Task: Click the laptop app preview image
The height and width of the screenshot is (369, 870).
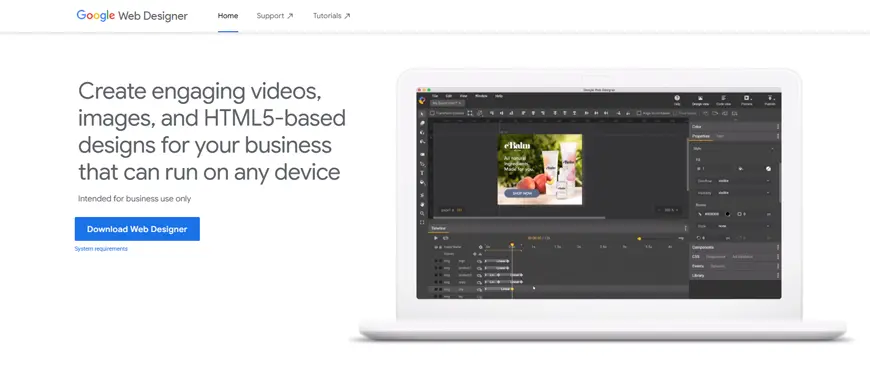Action: 599,193
